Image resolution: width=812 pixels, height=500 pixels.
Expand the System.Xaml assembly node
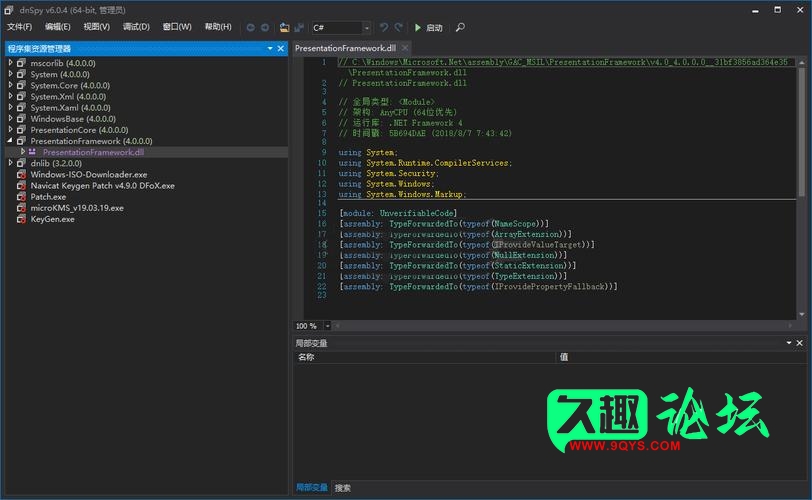point(10,107)
